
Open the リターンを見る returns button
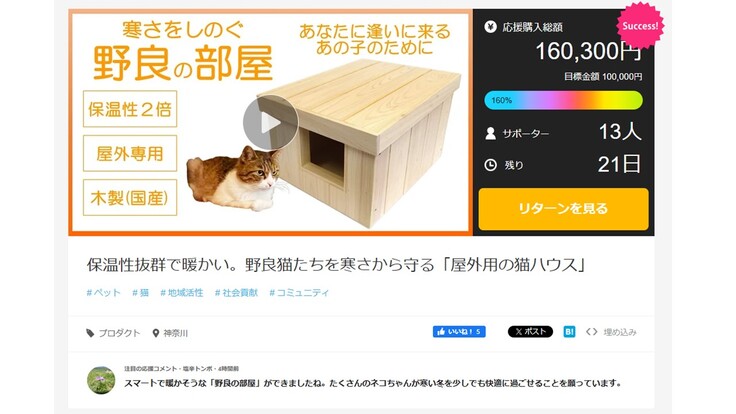tap(563, 209)
